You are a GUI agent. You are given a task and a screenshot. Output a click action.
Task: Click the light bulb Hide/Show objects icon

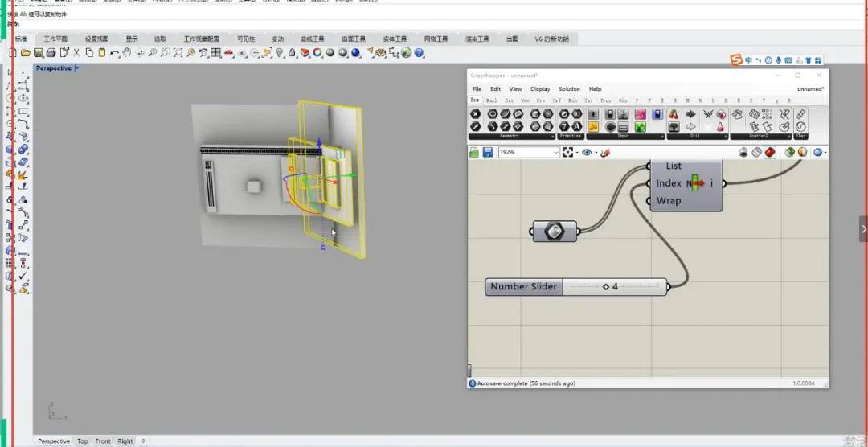pyautogui.click(x=280, y=52)
